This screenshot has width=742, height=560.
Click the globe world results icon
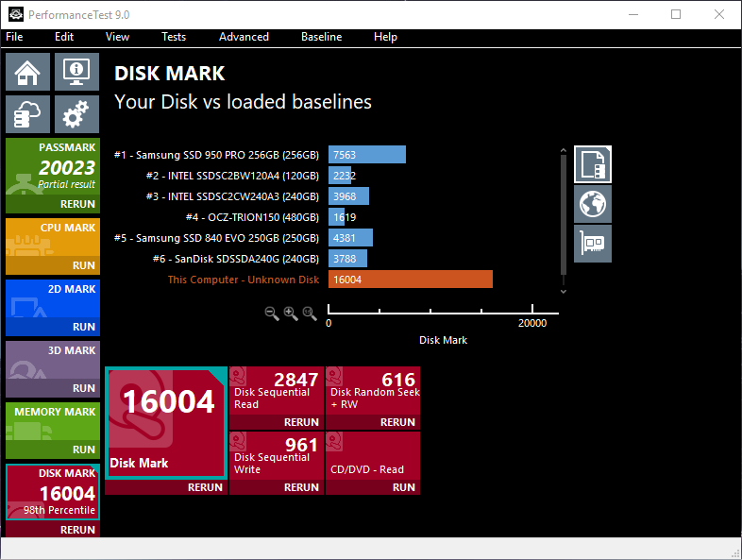(x=593, y=204)
